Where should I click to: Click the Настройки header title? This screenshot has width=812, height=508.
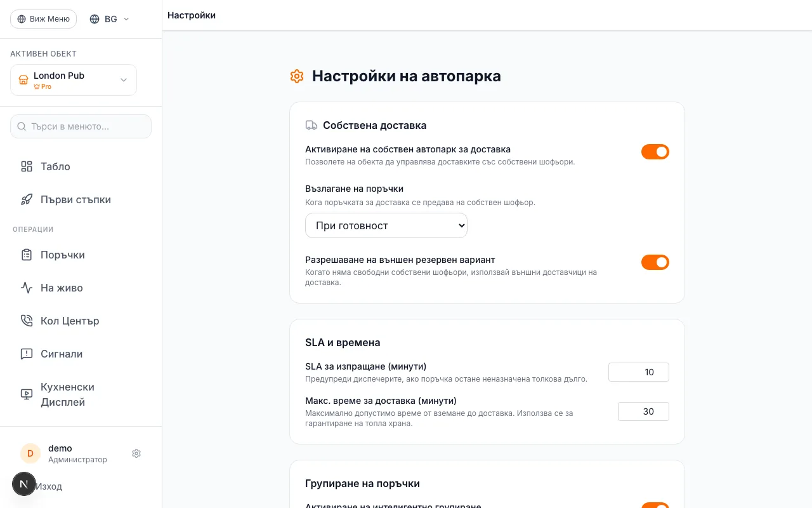[192, 15]
